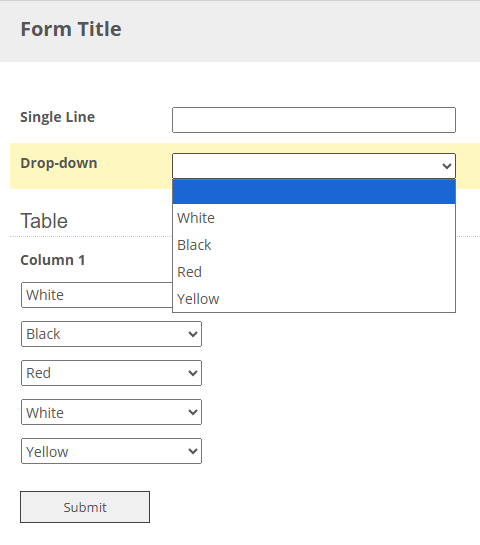Click the Submit button

85,507
